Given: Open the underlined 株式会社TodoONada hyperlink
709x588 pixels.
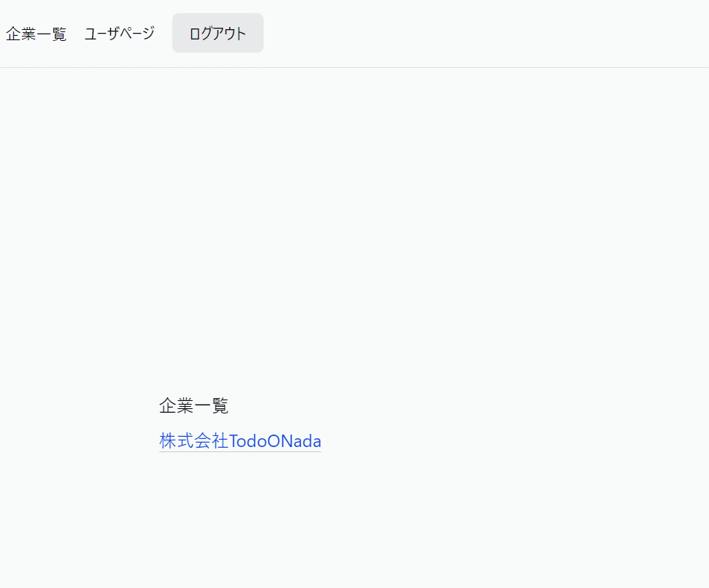Looking at the screenshot, I should [240, 440].
